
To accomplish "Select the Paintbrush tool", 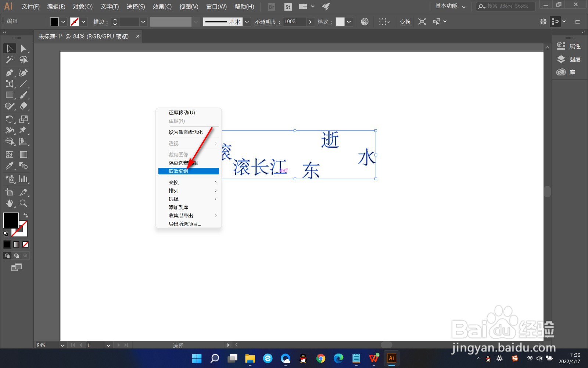I will pyautogui.click(x=24, y=95).
